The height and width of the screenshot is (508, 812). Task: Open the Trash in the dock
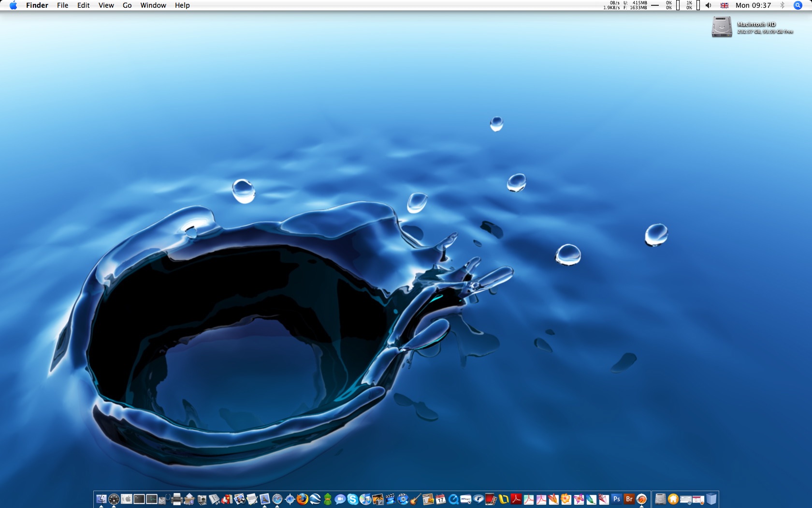point(711,499)
